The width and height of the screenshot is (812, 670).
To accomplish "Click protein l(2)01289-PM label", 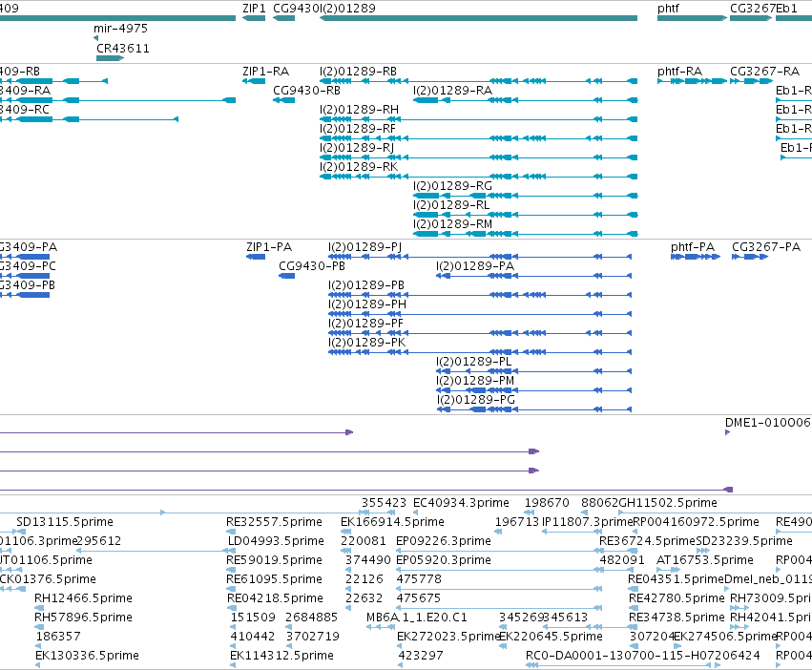I will (475, 382).
